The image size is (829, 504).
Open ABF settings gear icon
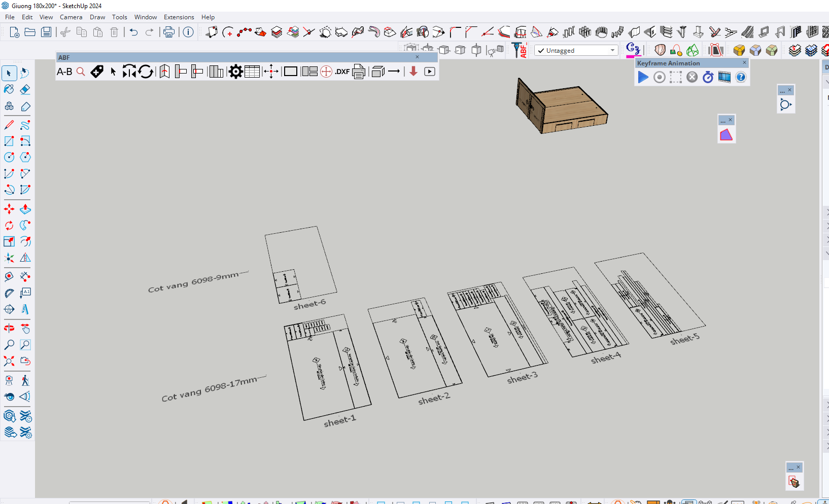(235, 72)
